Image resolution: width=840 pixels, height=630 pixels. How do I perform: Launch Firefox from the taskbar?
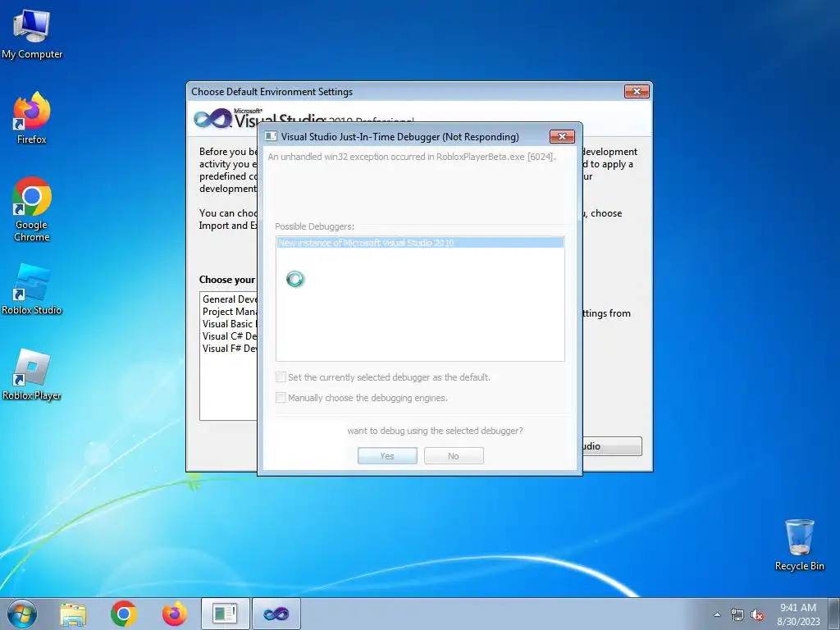[x=175, y=614]
